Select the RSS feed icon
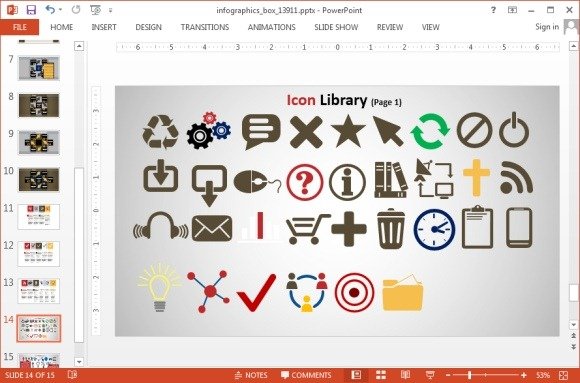 pyautogui.click(x=516, y=178)
